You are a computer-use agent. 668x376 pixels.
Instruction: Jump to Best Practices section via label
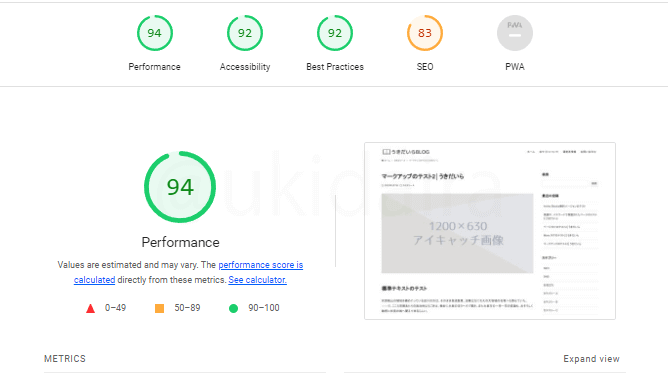tap(335, 67)
